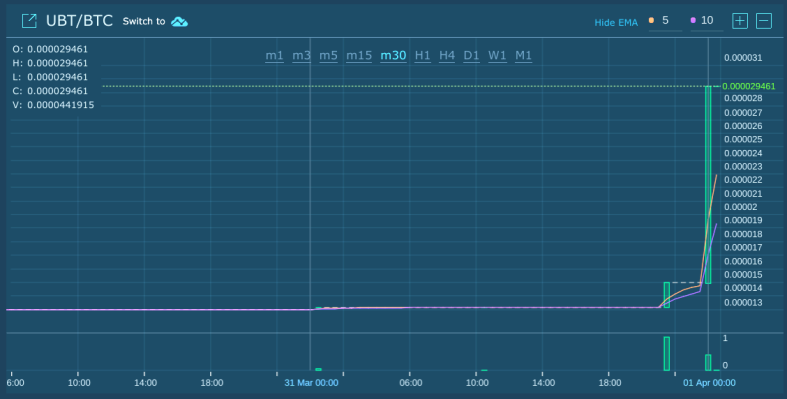Click the 0.000028 price axis label

click(743, 98)
